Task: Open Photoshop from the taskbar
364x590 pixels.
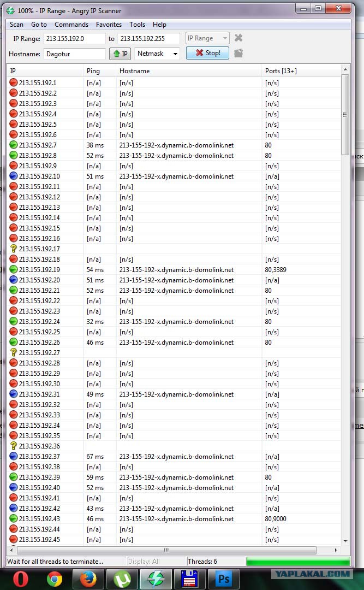Action: [223, 579]
